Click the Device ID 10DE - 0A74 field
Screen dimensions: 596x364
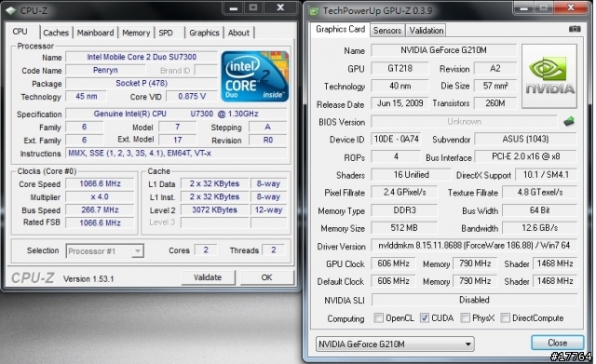click(397, 139)
